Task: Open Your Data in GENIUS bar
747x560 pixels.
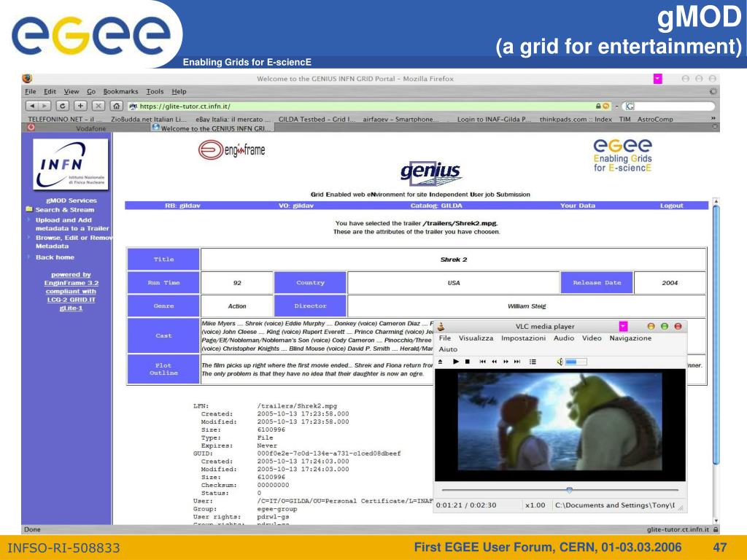Action: (578, 206)
